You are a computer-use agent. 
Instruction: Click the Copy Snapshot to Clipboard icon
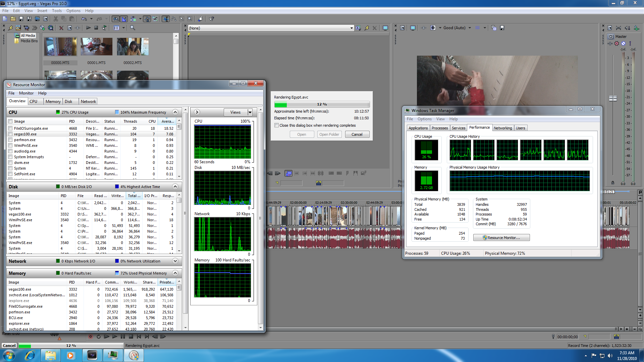tap(494, 28)
